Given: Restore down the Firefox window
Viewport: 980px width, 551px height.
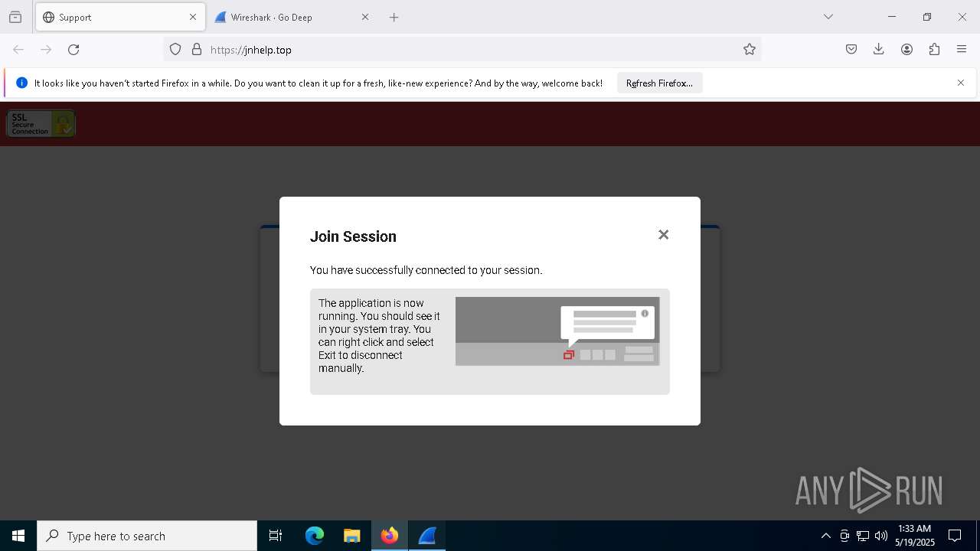Looking at the screenshot, I should [927, 17].
